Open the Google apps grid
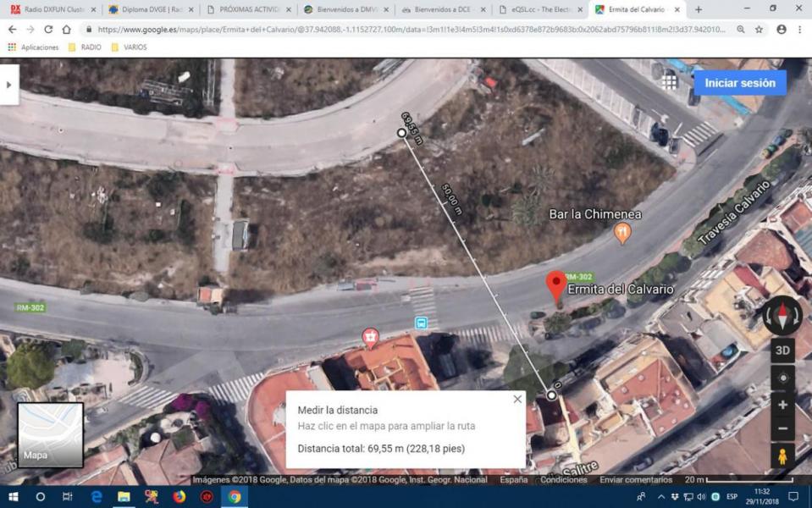The width and height of the screenshot is (812, 508). (x=670, y=82)
